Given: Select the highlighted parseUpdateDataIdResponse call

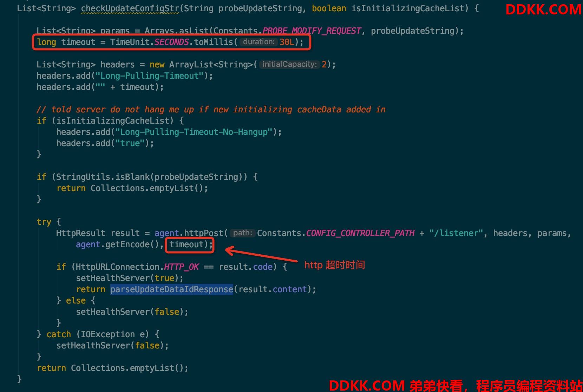Looking at the screenshot, I should coord(172,289).
